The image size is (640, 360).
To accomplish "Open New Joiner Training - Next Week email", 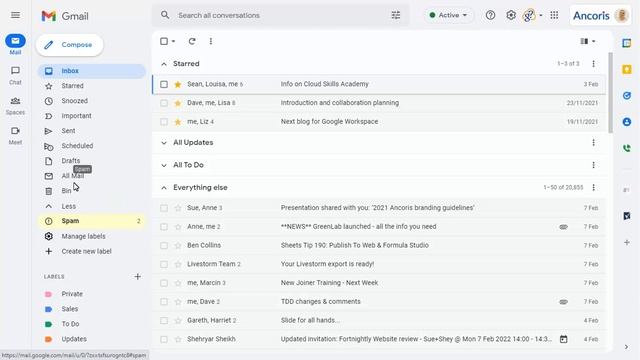I will click(x=329, y=283).
